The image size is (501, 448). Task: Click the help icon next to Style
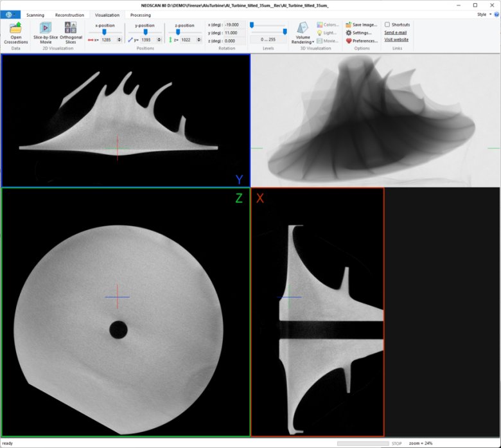[495, 14]
